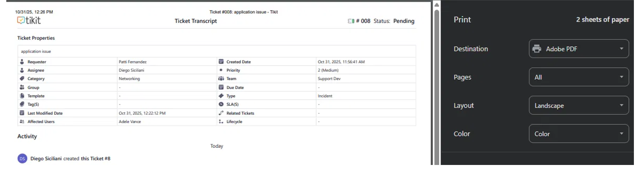Screen dimensions: 644x173
Task: Click last modified Oct 31, 2025, 12:22:12 PM
Action: click(x=142, y=113)
